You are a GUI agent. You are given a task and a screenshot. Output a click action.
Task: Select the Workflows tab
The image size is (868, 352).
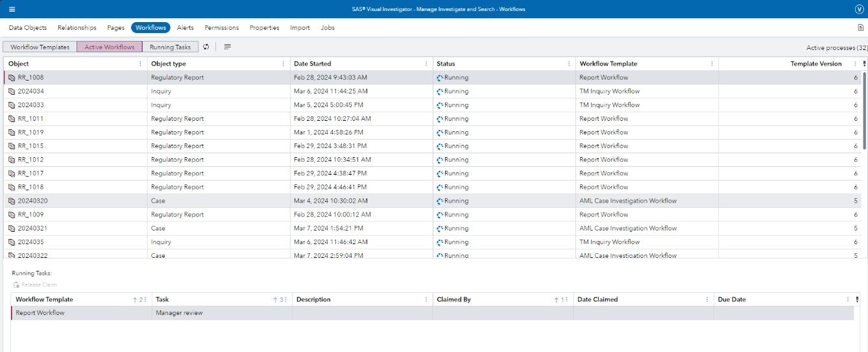(x=151, y=28)
